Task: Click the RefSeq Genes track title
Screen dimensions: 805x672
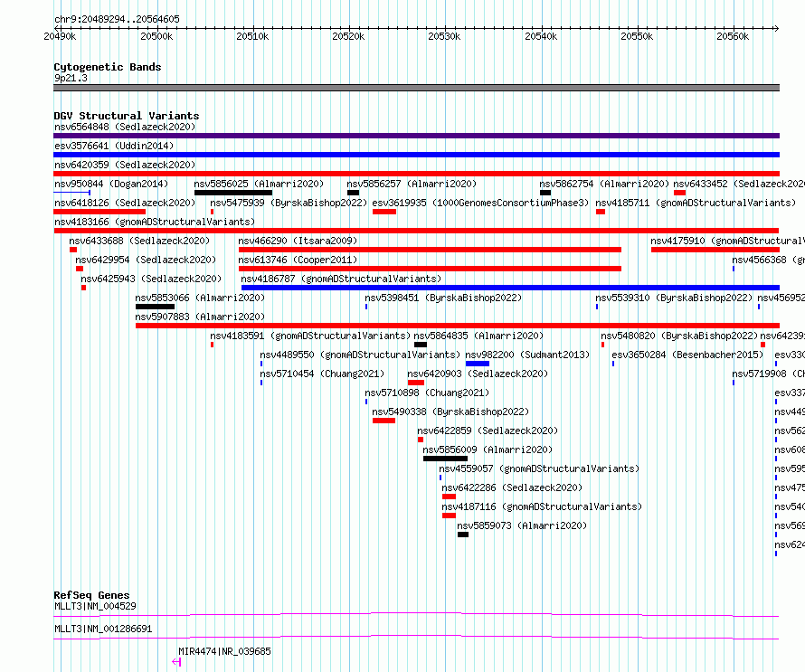Action: [x=91, y=595]
